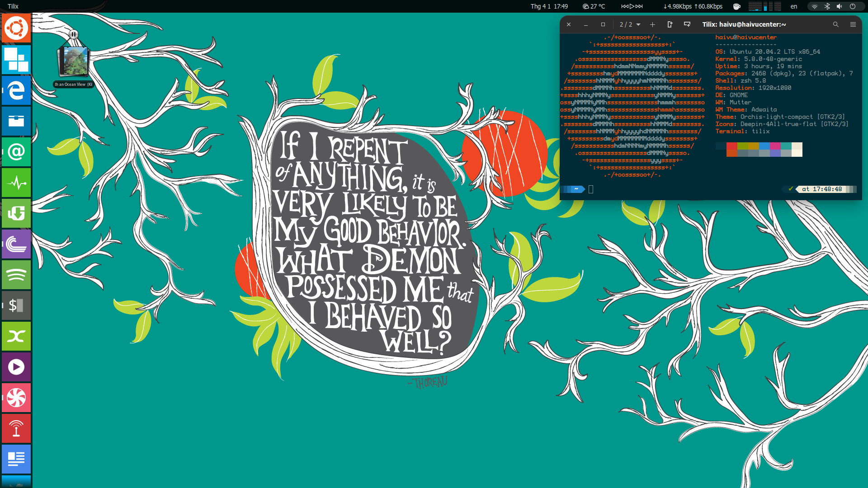Expand the 2 / 2 session dropdown
The width and height of the screenshot is (868, 488).
[630, 24]
